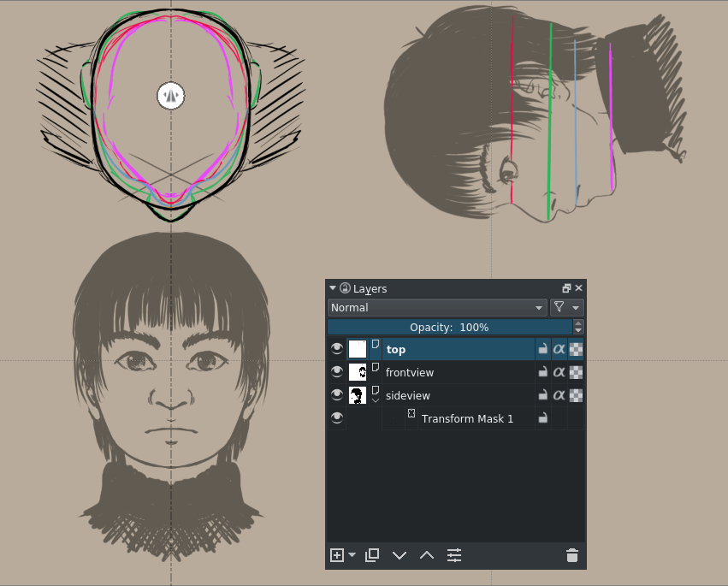This screenshot has width=728, height=586.
Task: Duplicate the selected layer
Action: pyautogui.click(x=372, y=555)
